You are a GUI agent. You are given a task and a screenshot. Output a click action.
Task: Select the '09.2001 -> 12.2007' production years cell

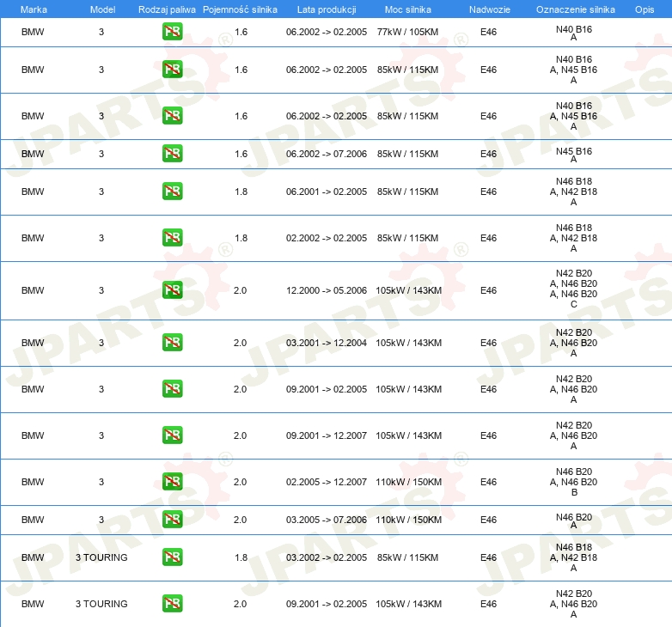click(x=327, y=435)
